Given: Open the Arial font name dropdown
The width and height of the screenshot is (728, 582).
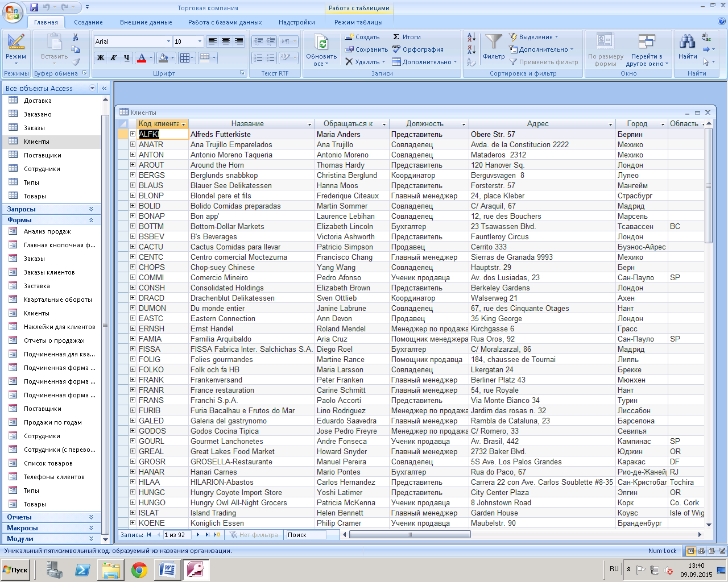Looking at the screenshot, I should point(168,41).
